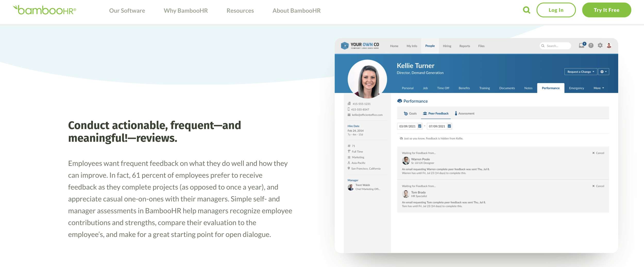This screenshot has width=644, height=267.
Task: Click the Try It Free button
Action: 606,10
